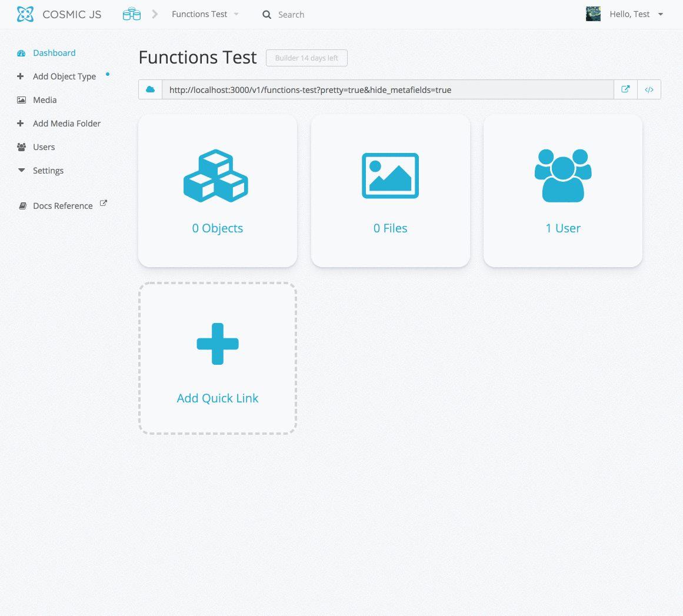Viewport: 683px width, 616px height.
Task: Click the Builder 14 days left button
Action: pyautogui.click(x=306, y=58)
